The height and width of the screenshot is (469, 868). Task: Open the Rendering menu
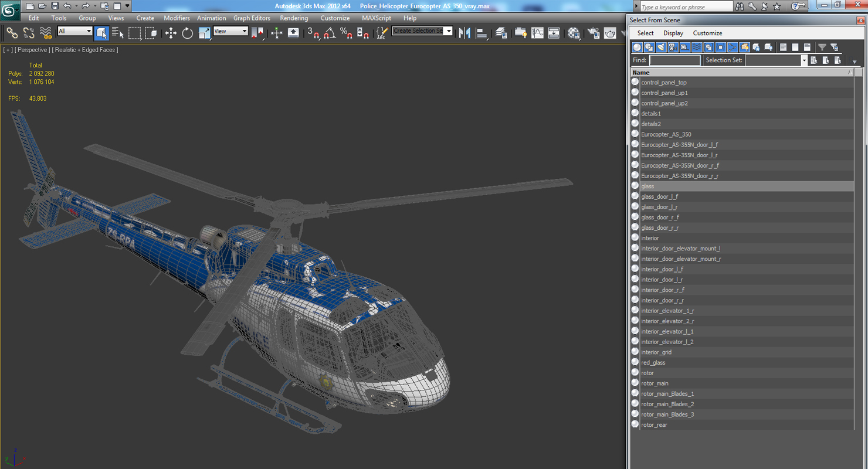point(294,18)
